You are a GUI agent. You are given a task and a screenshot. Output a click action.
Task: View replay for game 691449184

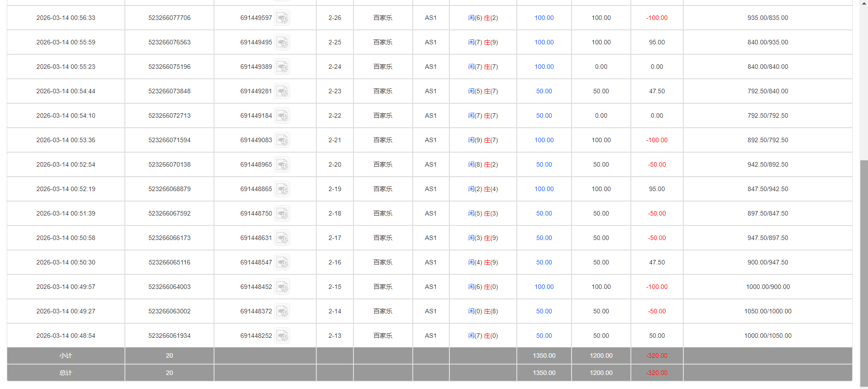pyautogui.click(x=282, y=116)
